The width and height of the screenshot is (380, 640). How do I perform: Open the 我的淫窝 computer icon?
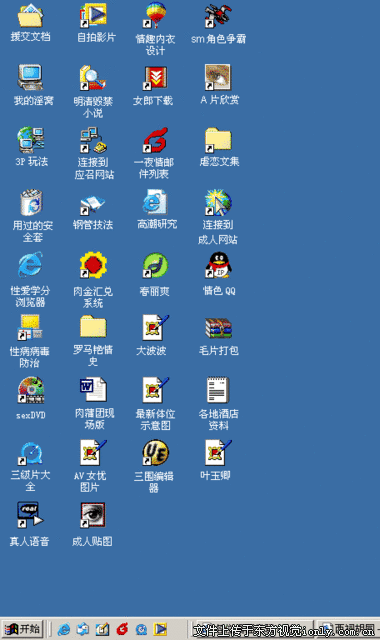click(30, 78)
